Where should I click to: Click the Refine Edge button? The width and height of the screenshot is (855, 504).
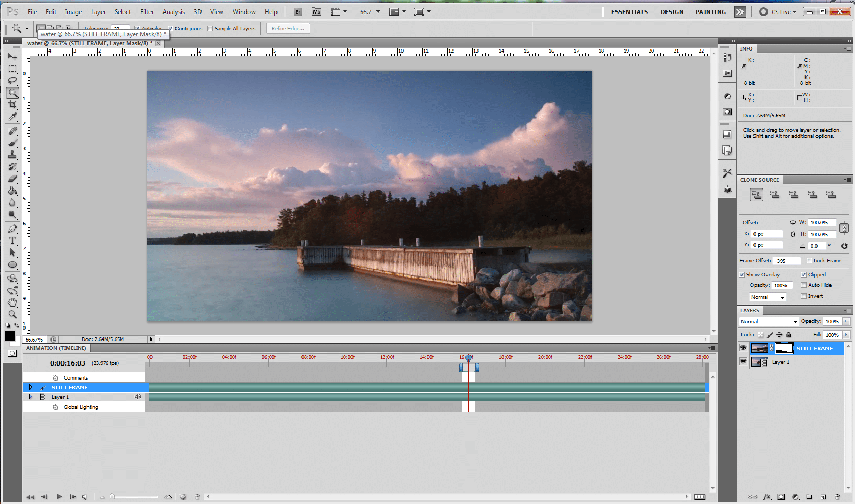tap(288, 29)
